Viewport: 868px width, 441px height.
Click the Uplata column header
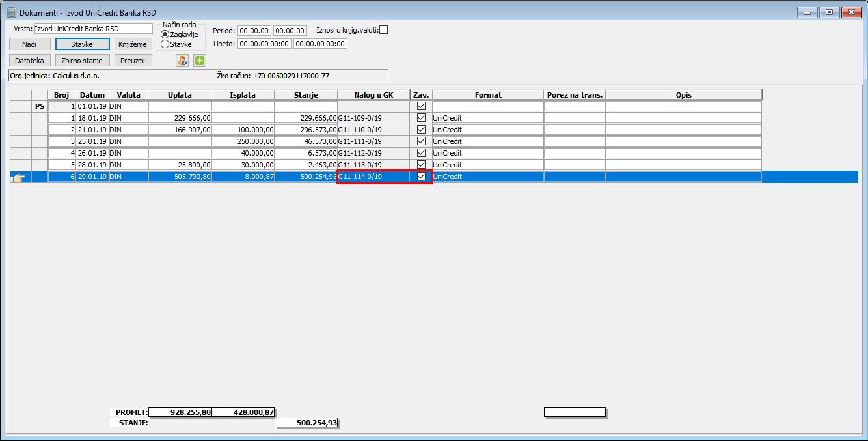click(180, 95)
